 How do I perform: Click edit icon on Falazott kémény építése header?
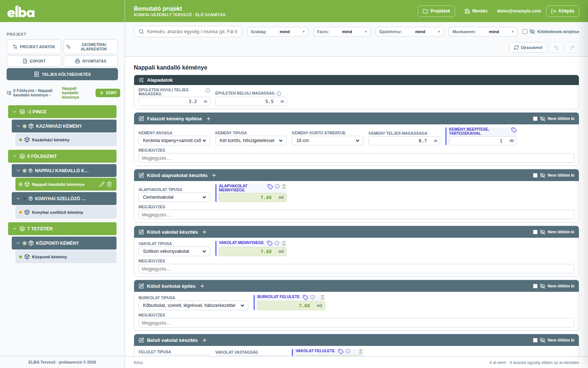point(141,119)
